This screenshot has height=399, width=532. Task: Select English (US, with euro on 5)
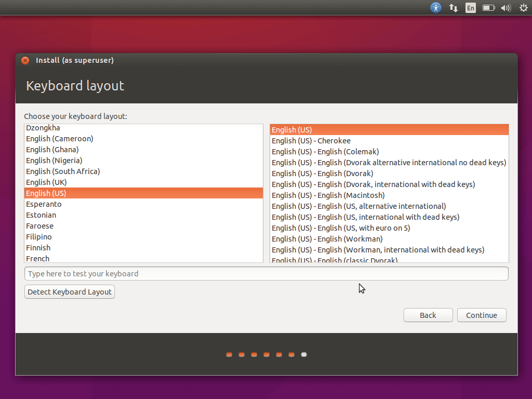click(341, 228)
